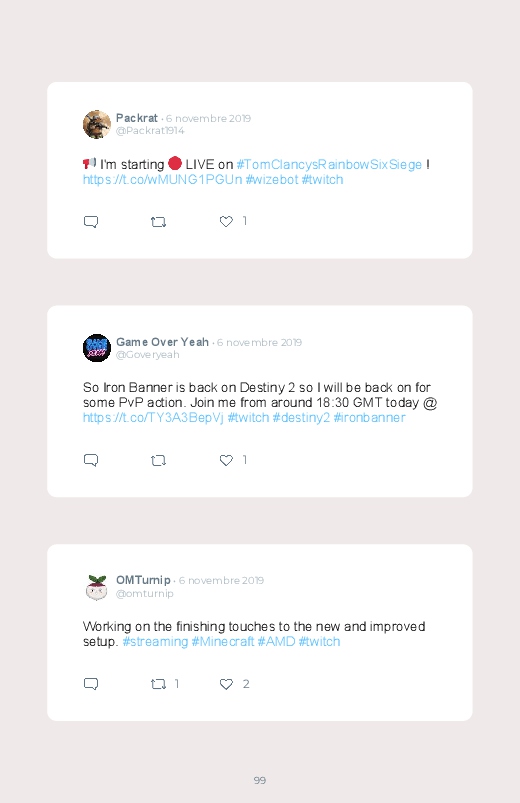Open the @Goveryeah handle

(148, 354)
